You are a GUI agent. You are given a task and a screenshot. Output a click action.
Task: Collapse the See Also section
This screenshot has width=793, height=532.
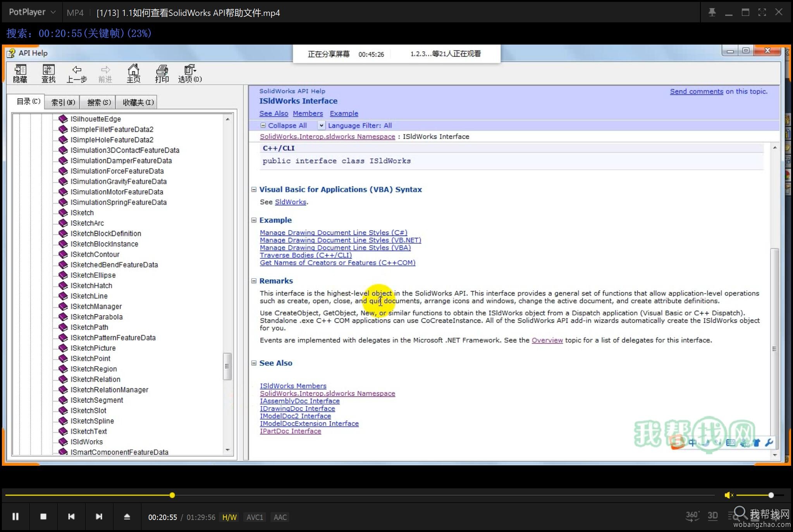(254, 363)
